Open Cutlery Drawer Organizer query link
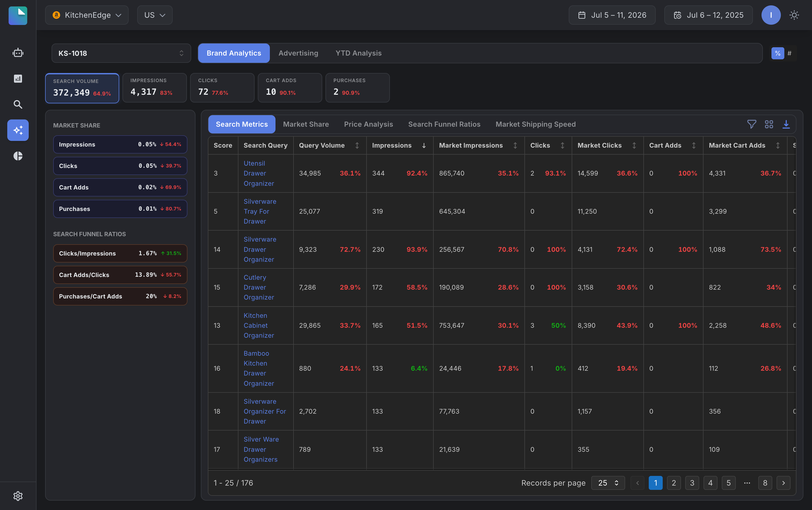The width and height of the screenshot is (812, 510). pos(259,287)
